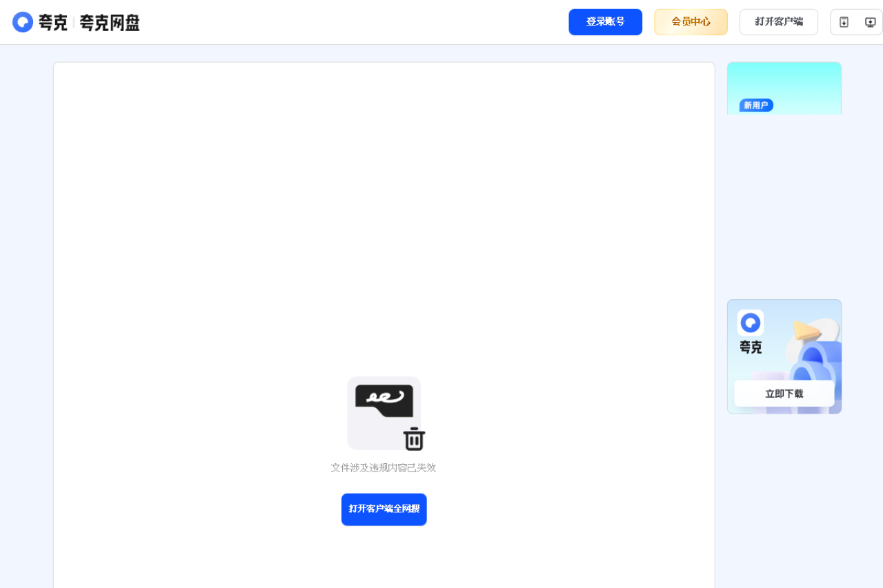Select the 新用户 badge on banner
Image resolution: width=883 pixels, height=588 pixels.
coord(756,105)
